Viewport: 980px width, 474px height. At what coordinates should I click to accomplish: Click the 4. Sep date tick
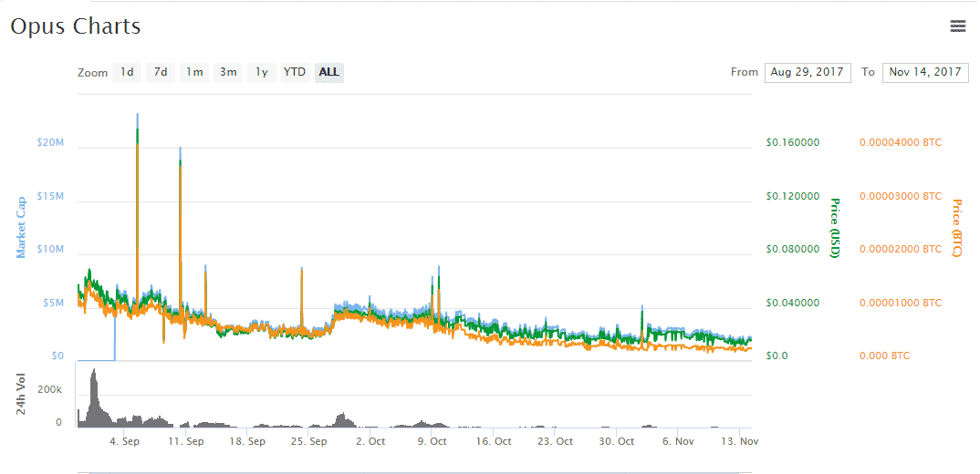[124, 441]
